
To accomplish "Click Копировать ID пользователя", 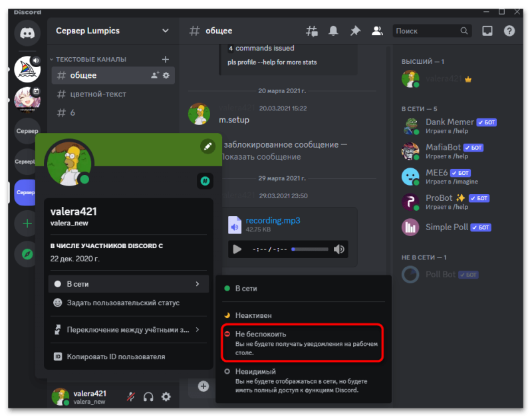I will 128,357.
